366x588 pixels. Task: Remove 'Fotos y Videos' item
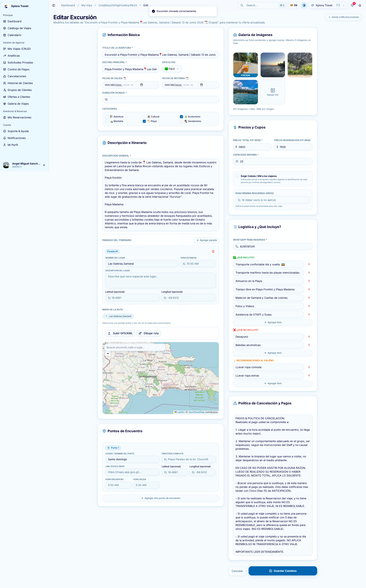point(309,306)
